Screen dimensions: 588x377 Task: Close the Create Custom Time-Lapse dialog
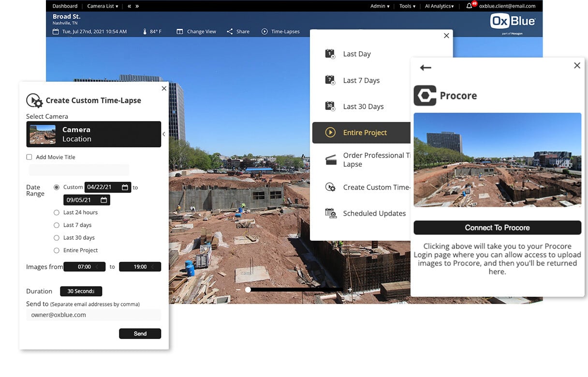pos(164,88)
